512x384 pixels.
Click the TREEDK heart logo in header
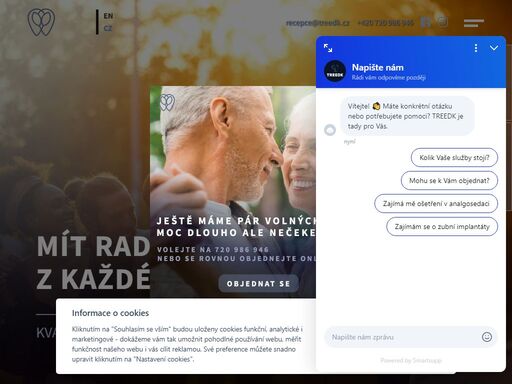41,22
